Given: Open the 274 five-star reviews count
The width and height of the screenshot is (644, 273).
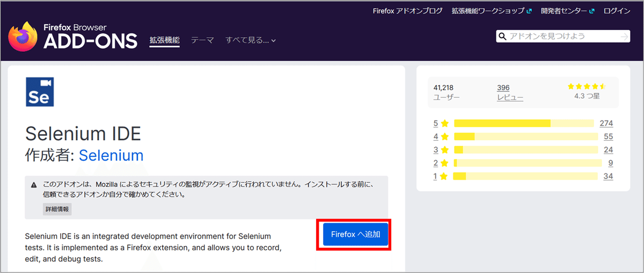Looking at the screenshot, I should 606,123.
